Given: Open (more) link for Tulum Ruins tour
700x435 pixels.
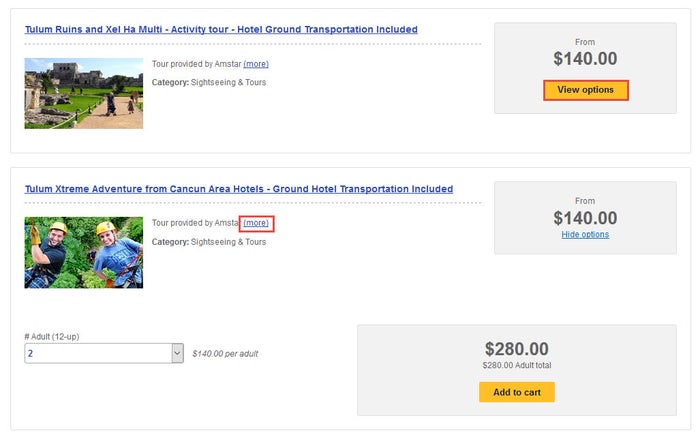Looking at the screenshot, I should coord(256,64).
